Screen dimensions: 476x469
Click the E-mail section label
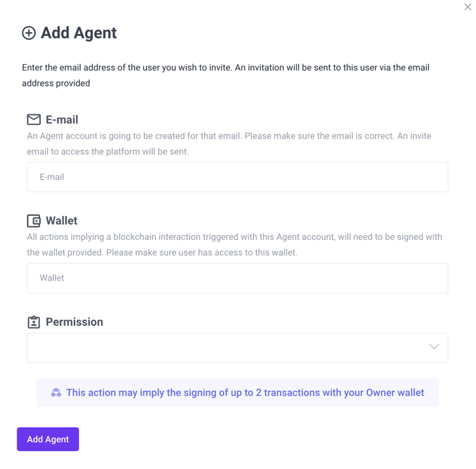[62, 120]
